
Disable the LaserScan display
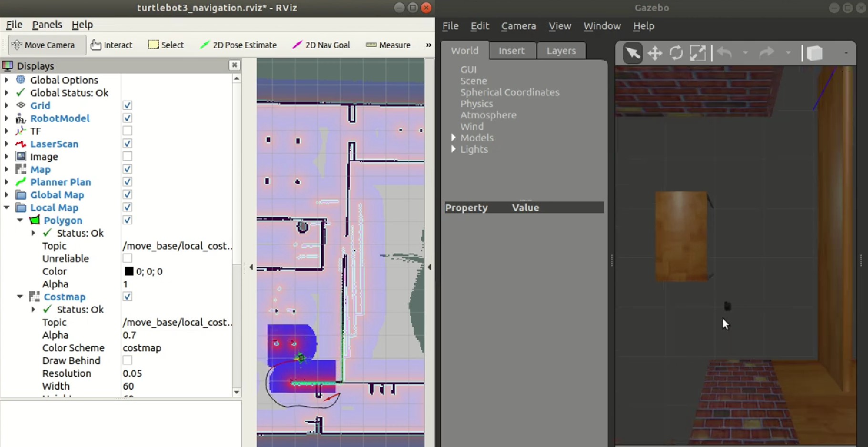[127, 143]
